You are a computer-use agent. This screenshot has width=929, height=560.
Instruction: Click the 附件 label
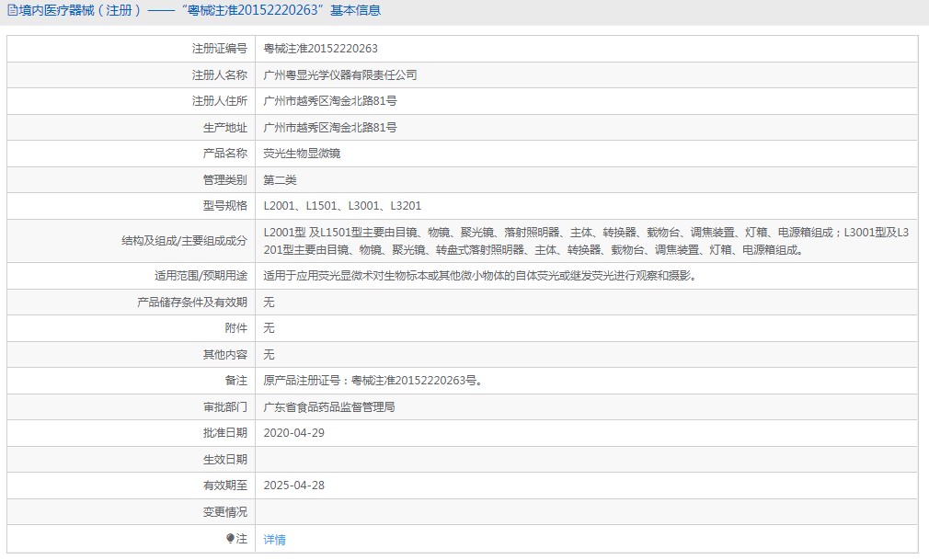(x=235, y=328)
